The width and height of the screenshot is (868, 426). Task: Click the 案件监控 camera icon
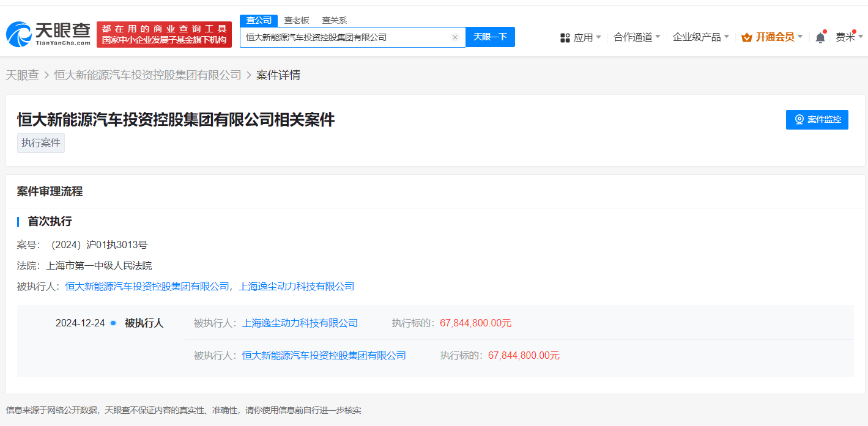799,120
